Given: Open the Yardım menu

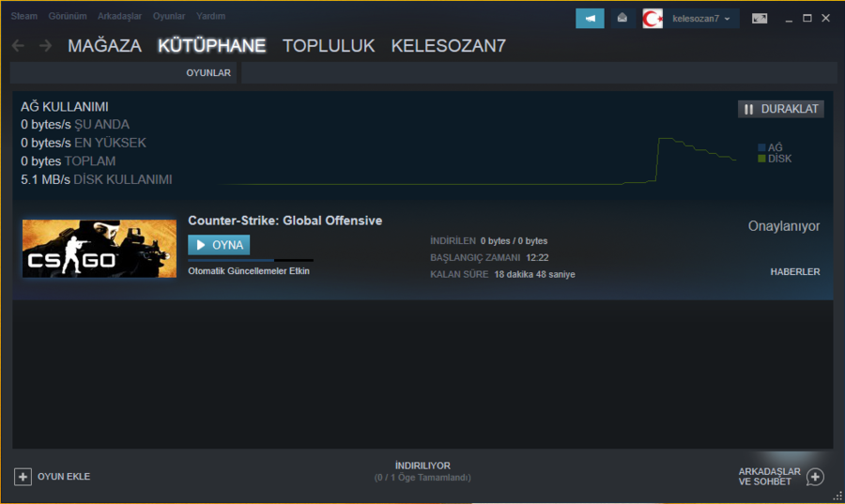Looking at the screenshot, I should (210, 16).
